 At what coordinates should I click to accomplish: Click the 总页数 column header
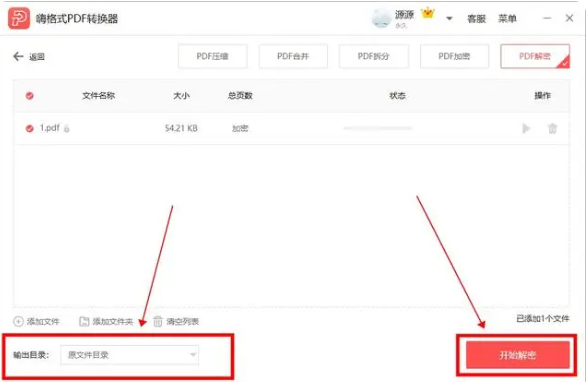pyautogui.click(x=240, y=96)
